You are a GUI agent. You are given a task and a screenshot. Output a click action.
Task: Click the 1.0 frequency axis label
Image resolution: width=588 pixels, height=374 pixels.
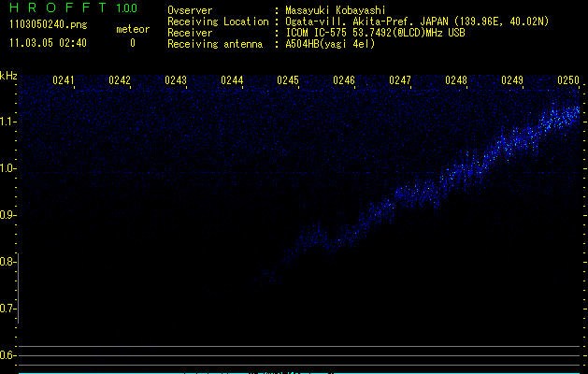click(x=7, y=168)
